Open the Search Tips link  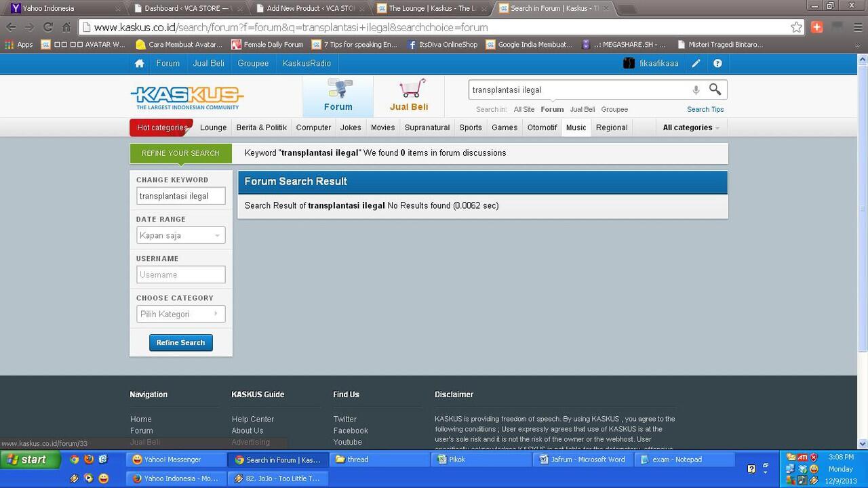point(705,109)
